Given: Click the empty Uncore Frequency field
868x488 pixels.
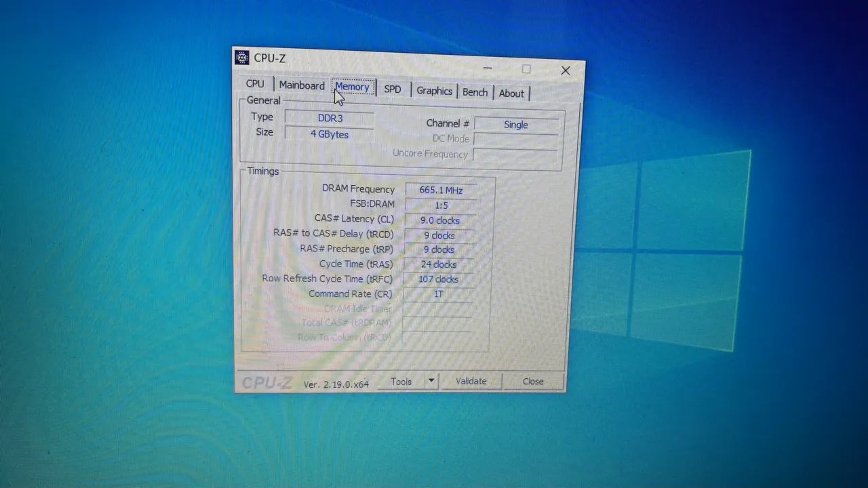Looking at the screenshot, I should [515, 155].
